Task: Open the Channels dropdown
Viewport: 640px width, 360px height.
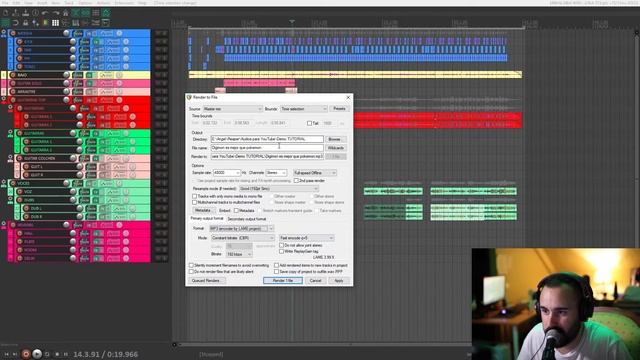Action: pyautogui.click(x=276, y=173)
